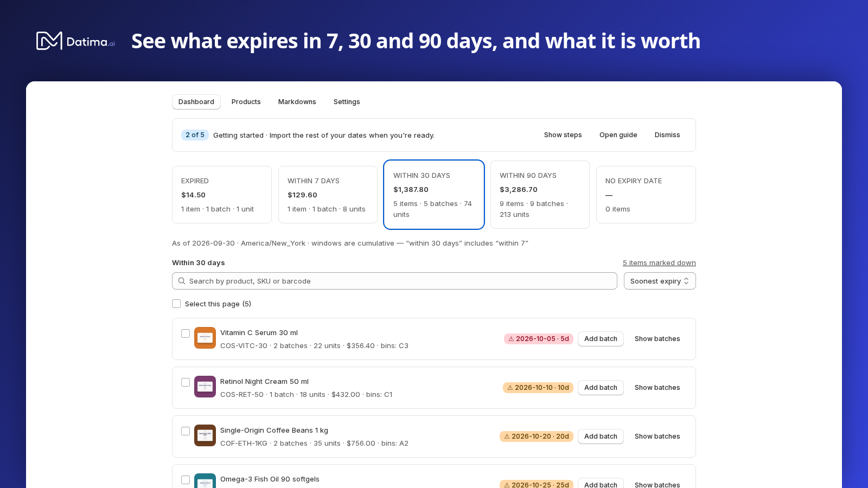
Task: Click Show steps in getting started banner
Action: tap(563, 135)
